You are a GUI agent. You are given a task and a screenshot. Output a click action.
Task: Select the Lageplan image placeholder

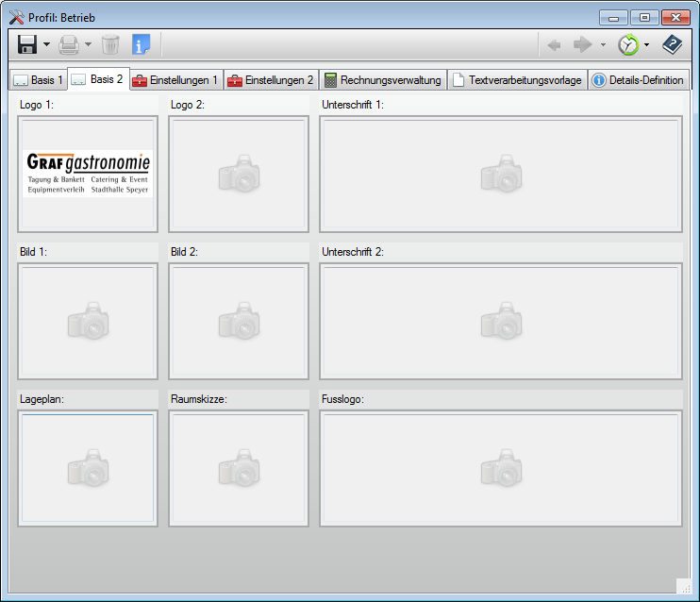coord(88,468)
